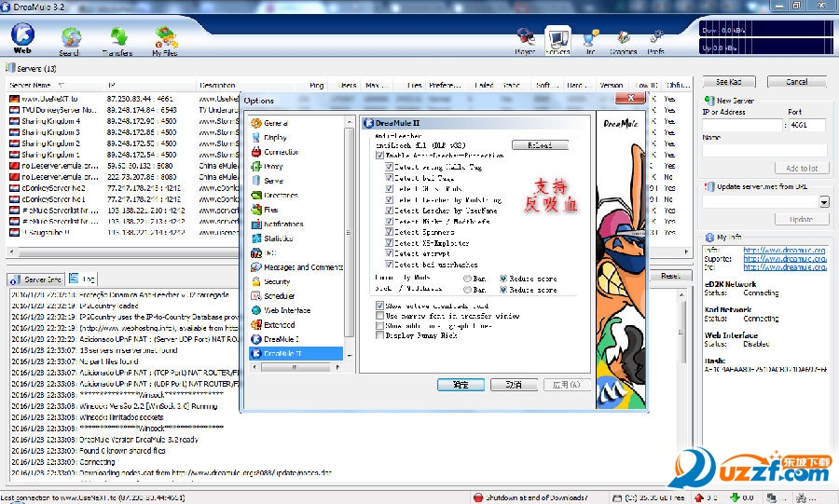Screen dimensions: 839x504
Task: Open the My Files toolbar icon
Action: click(165, 42)
